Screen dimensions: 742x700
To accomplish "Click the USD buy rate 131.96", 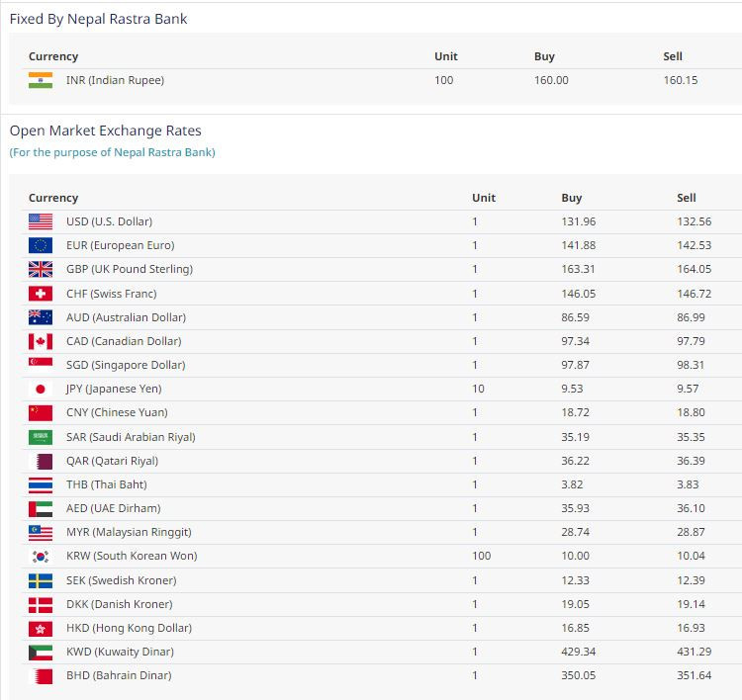I will tap(579, 221).
